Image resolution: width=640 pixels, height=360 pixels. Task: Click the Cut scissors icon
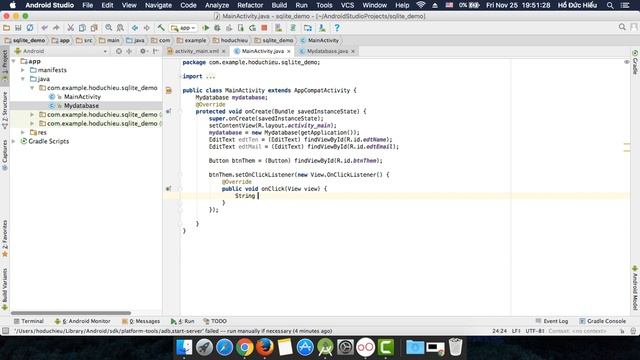tap(71, 28)
